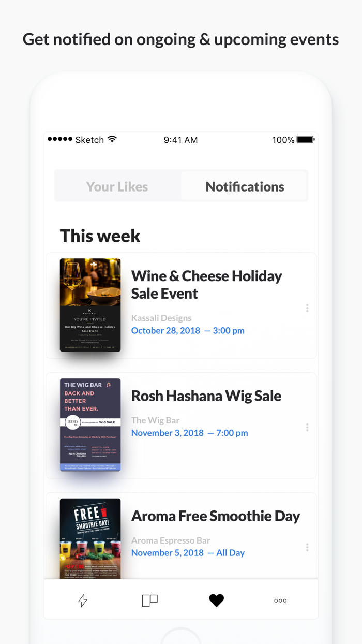View the Wig Bar flyer thumbnail
This screenshot has height=644, width=362.
[x=90, y=425]
